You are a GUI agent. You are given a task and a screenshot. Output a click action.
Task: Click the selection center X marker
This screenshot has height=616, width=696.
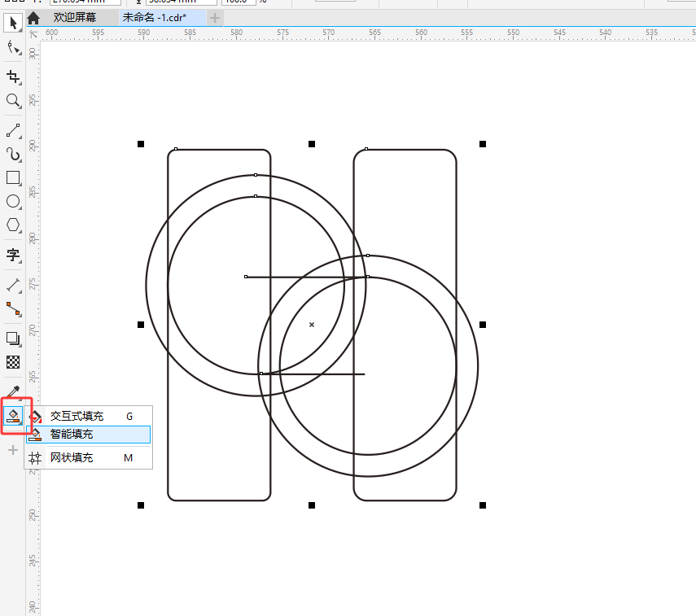pos(312,325)
